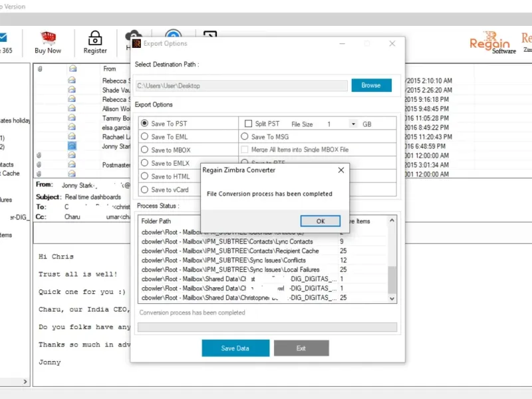Click the Save Data button
Image resolution: width=532 pixels, height=399 pixels.
(x=235, y=348)
